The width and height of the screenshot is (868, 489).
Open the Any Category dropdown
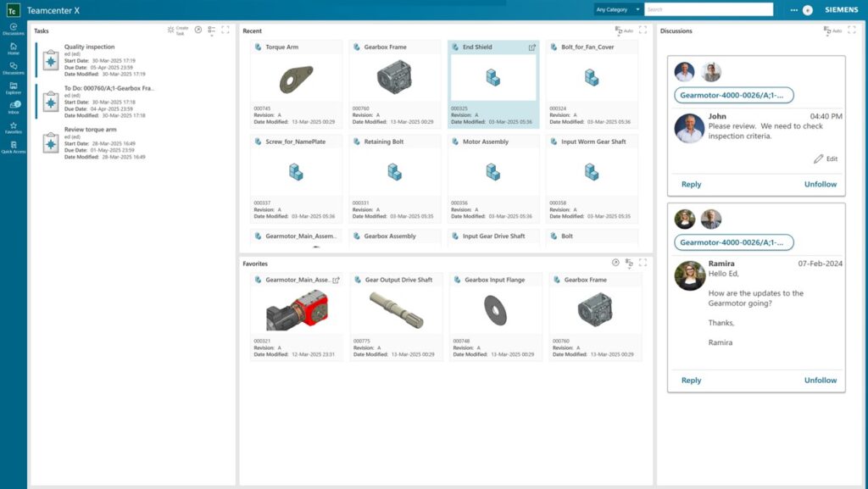(616, 8)
